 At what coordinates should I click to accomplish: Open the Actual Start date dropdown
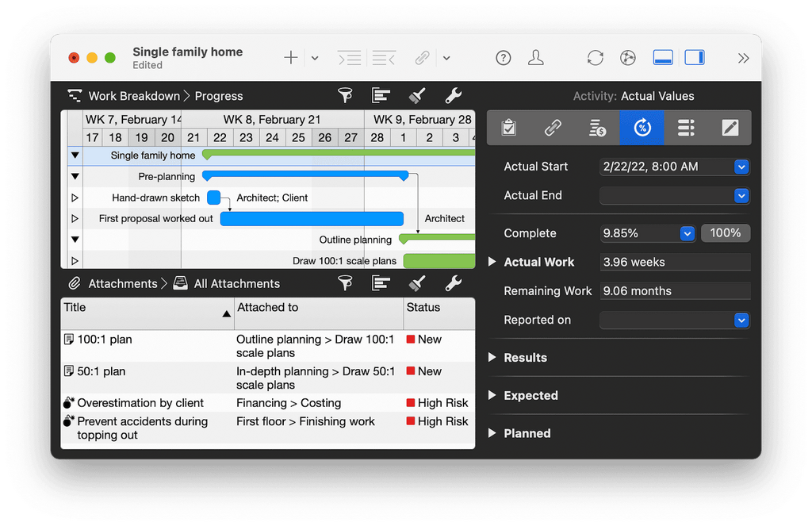click(x=741, y=167)
